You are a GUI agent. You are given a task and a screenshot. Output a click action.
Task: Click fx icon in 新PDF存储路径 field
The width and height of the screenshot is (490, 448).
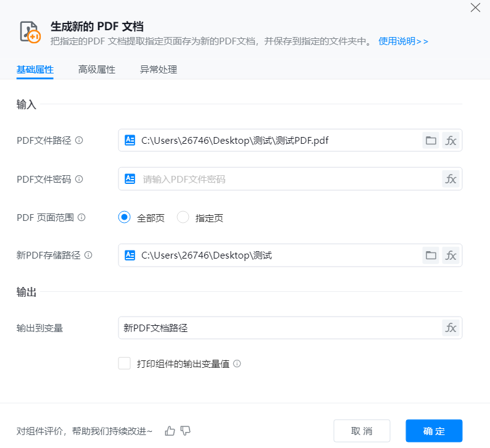point(451,255)
